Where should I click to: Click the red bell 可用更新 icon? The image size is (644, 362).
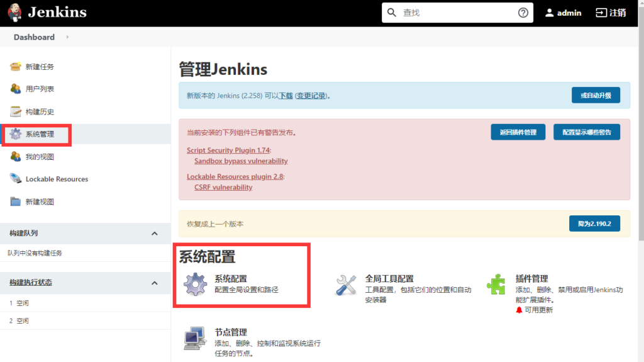pos(519,310)
